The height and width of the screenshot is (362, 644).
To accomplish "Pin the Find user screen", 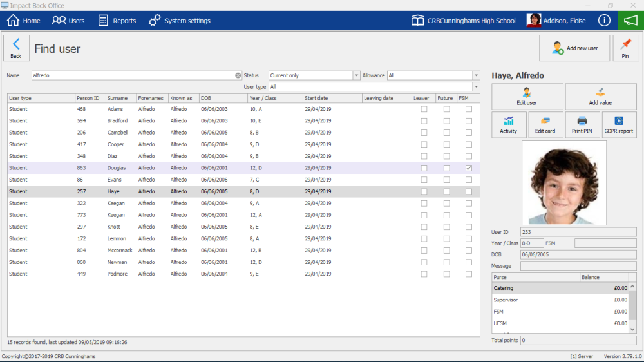I will point(625,48).
